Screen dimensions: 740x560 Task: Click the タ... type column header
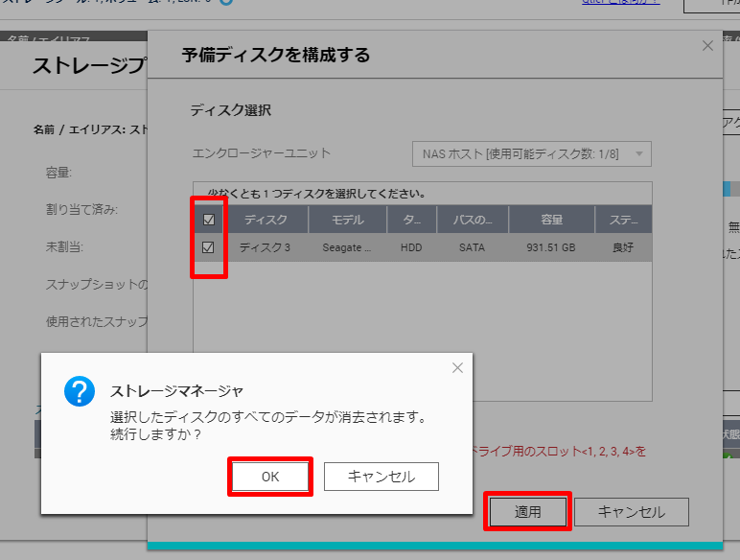click(410, 220)
